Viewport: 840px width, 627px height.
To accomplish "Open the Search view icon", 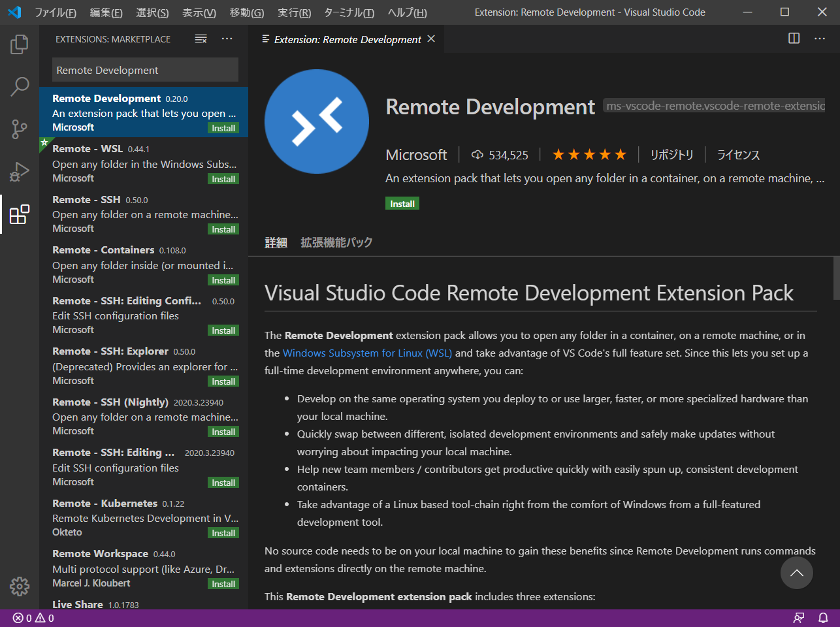I will (20, 86).
